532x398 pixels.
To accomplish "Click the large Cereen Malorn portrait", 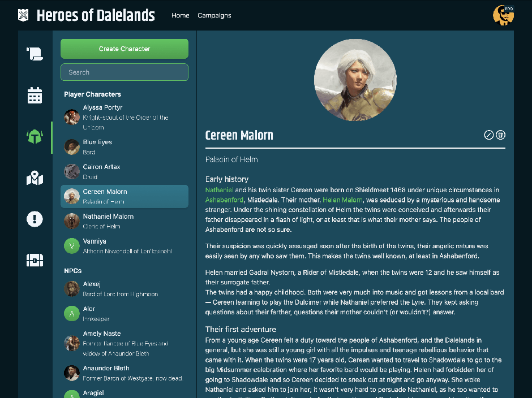I will click(x=355, y=80).
